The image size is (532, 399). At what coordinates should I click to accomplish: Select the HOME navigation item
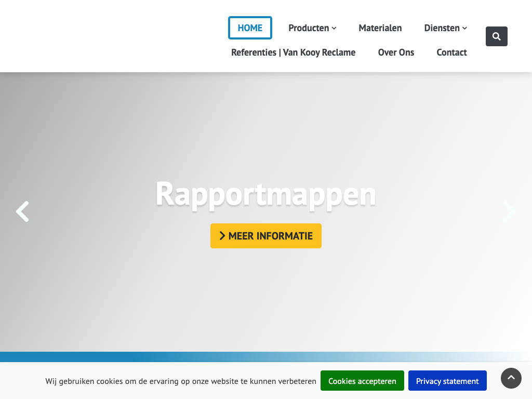click(250, 28)
